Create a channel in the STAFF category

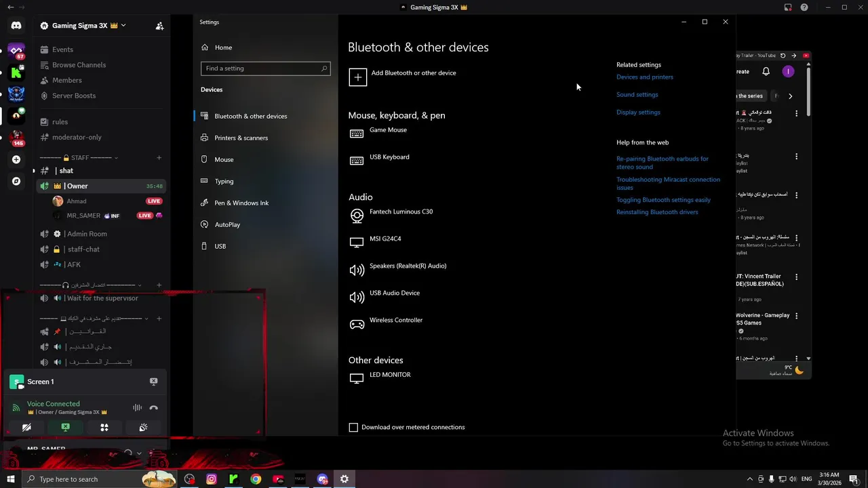[x=159, y=158]
